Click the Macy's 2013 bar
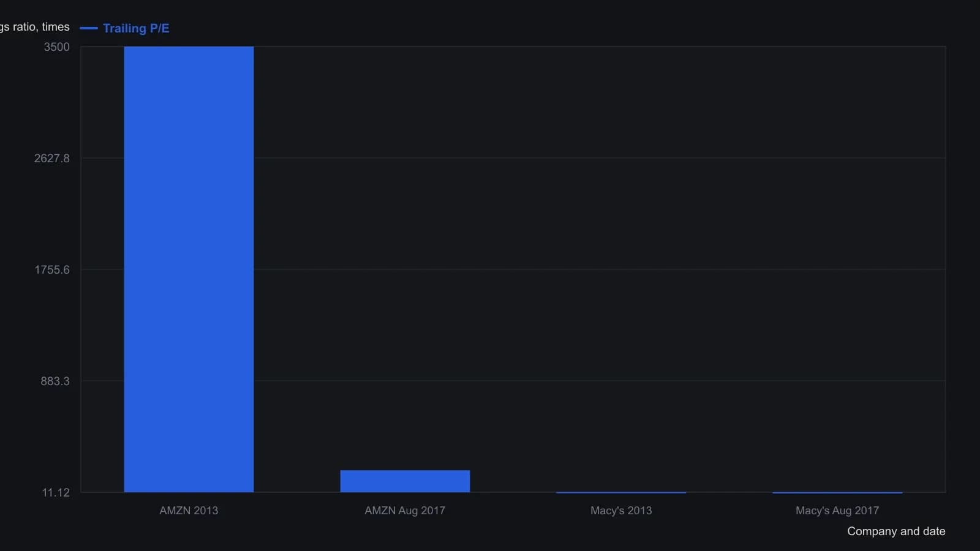Screen dimensions: 980x551 [x=621, y=492]
